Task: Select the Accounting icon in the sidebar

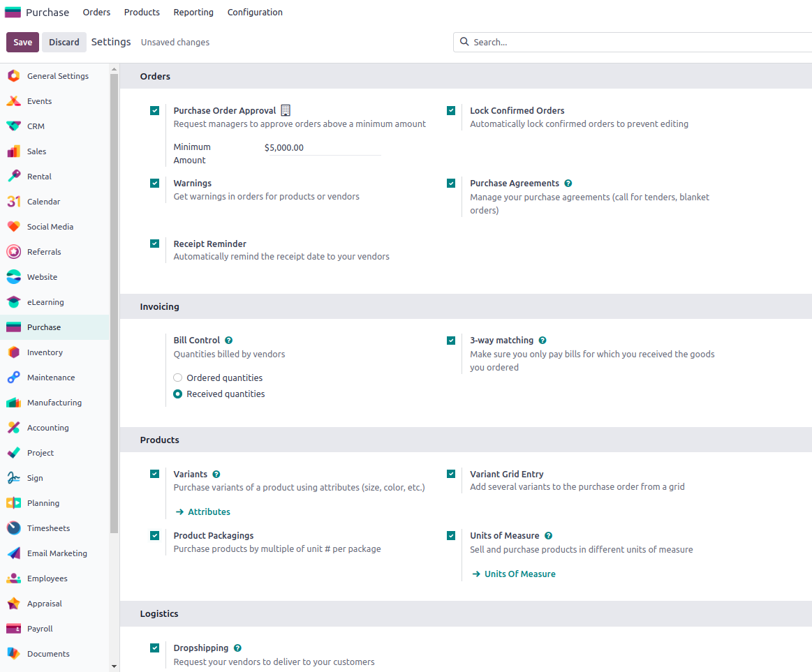Action: [x=13, y=427]
